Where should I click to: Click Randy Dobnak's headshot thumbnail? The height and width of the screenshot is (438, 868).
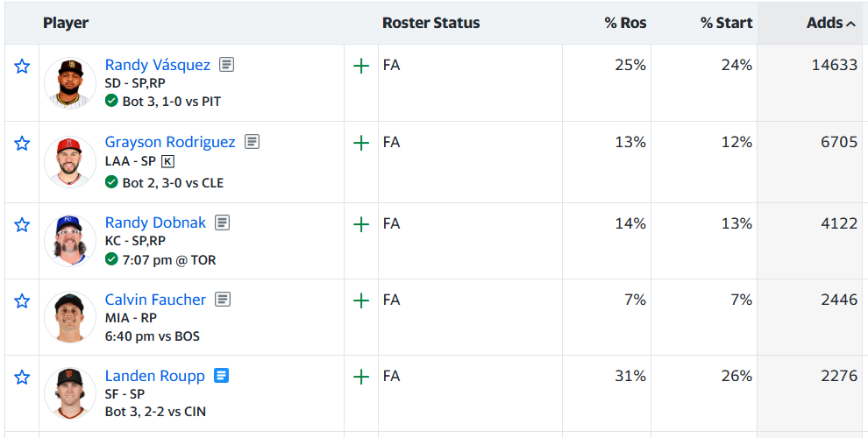70,241
